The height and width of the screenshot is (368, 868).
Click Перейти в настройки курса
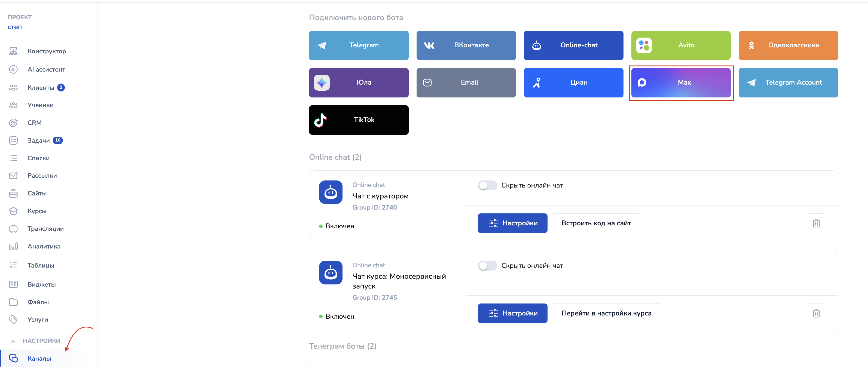606,313
